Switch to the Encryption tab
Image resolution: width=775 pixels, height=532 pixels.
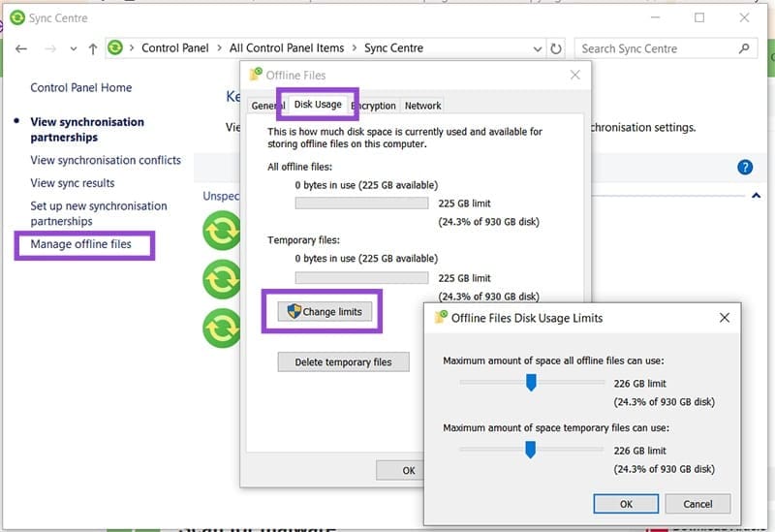(x=377, y=106)
